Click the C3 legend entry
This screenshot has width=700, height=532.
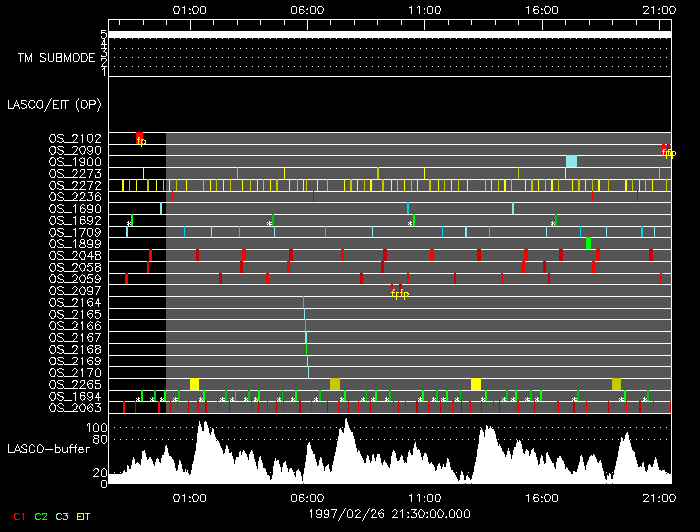pyautogui.click(x=62, y=516)
